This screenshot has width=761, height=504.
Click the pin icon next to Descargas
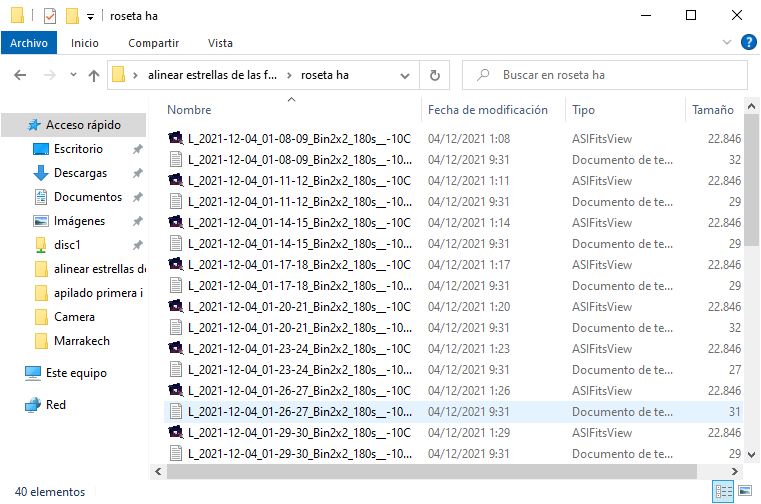pyautogui.click(x=138, y=173)
